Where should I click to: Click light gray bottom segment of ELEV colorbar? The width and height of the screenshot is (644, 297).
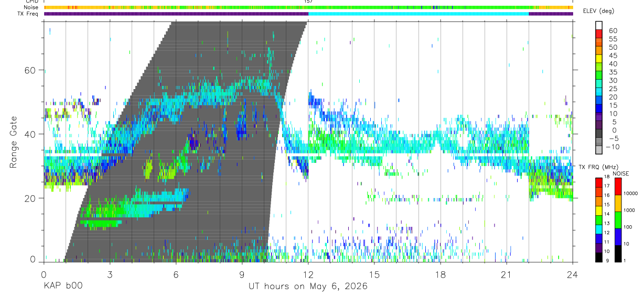598,150
